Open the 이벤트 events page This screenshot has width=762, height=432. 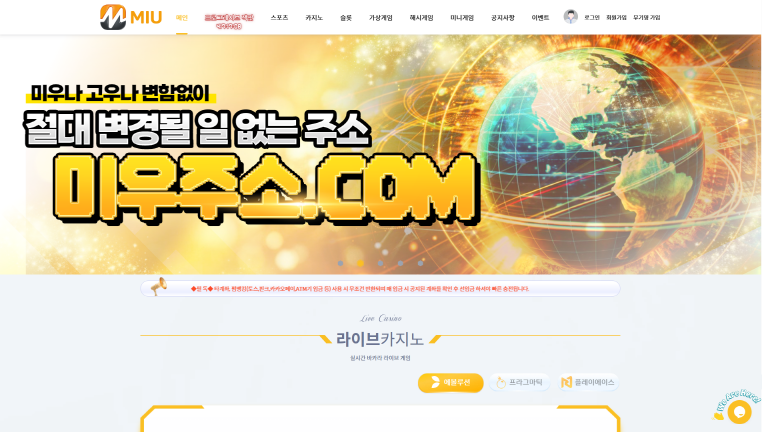tap(540, 17)
